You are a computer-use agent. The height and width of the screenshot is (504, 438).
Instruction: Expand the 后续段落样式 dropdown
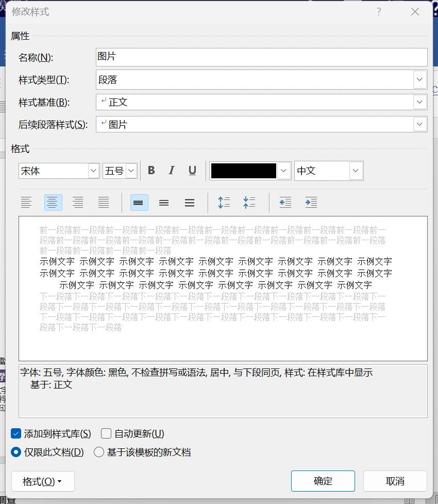pos(419,124)
